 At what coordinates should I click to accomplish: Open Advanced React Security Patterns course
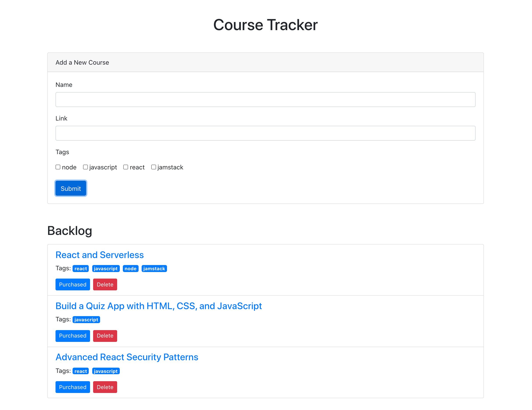coord(127,357)
